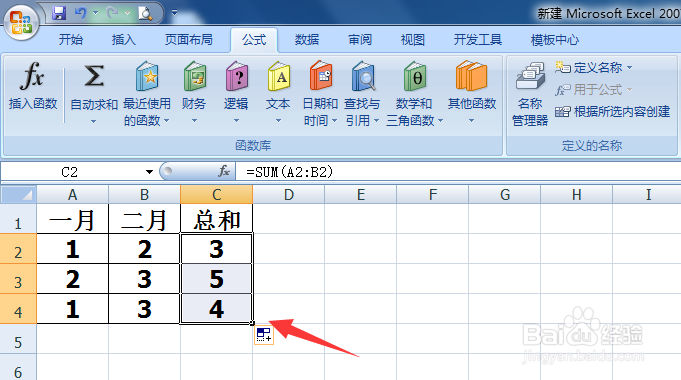Switch to the 页面布局 tab

[188, 40]
